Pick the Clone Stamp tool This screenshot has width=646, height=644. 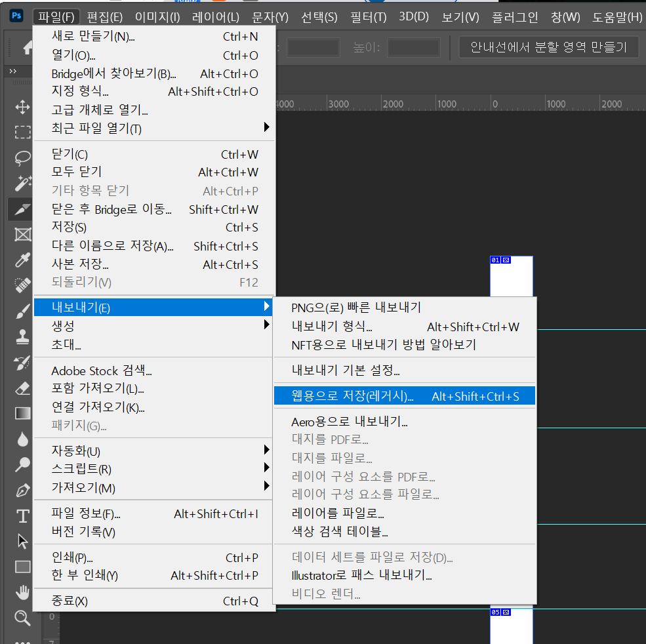point(22,336)
